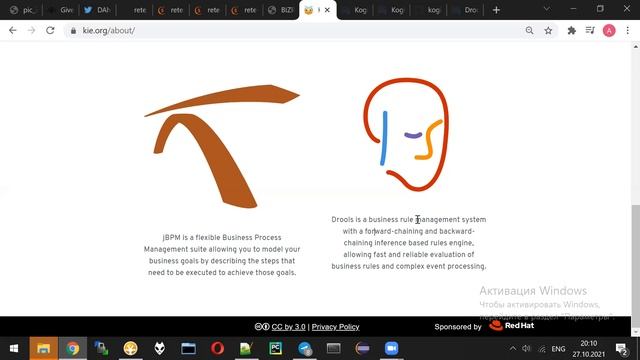
Task: Open File Explorer from the taskbar
Action: 43,349
